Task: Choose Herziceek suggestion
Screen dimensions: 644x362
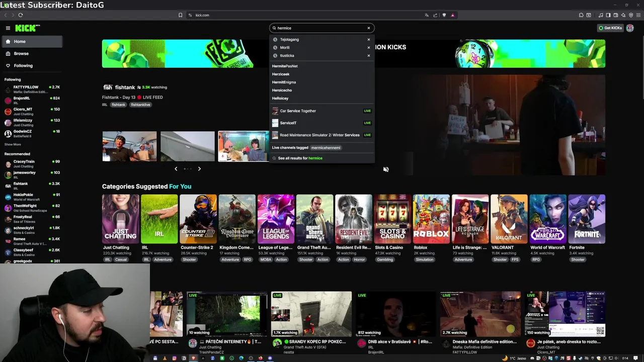Action: pyautogui.click(x=281, y=74)
